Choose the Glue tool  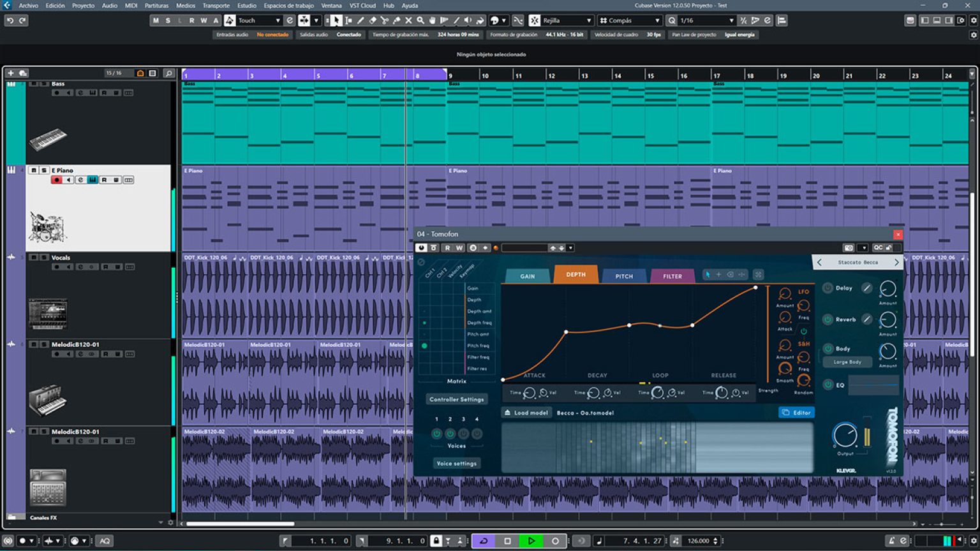click(x=397, y=20)
